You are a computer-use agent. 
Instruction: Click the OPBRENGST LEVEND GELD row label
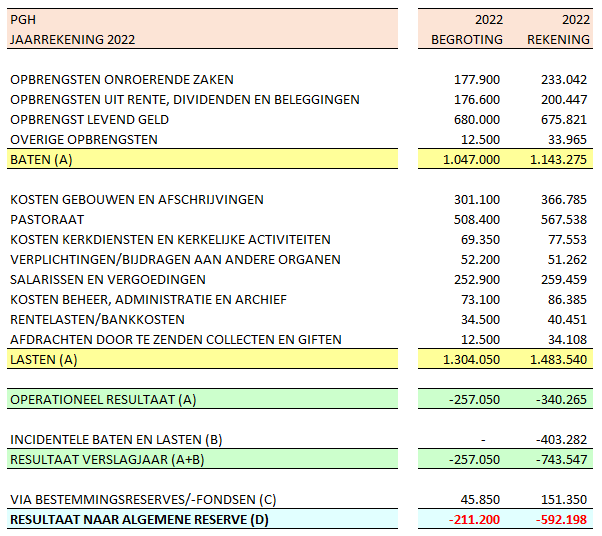(89, 119)
